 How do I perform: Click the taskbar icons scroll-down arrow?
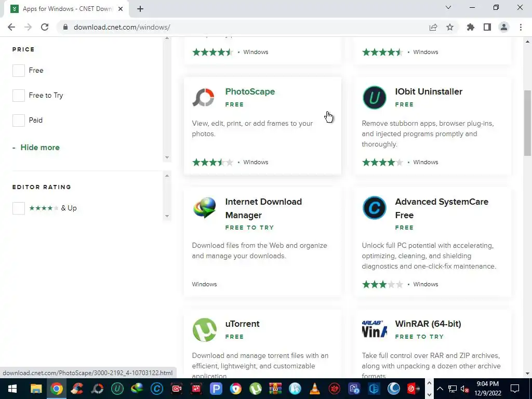(x=429, y=395)
